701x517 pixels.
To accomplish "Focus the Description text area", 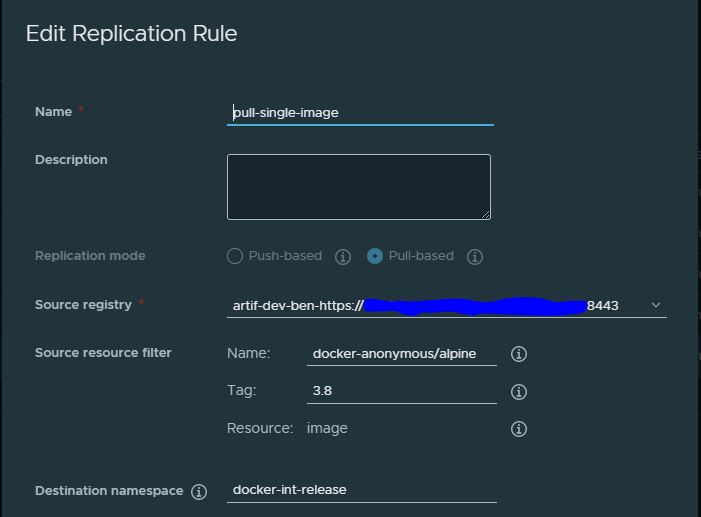I will pos(359,187).
